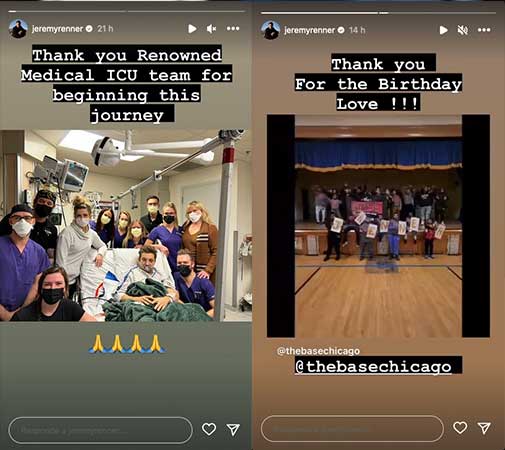Viewport: 505px width, 450px height.
Task: Play the left story with the play icon
Action: pyautogui.click(x=192, y=29)
